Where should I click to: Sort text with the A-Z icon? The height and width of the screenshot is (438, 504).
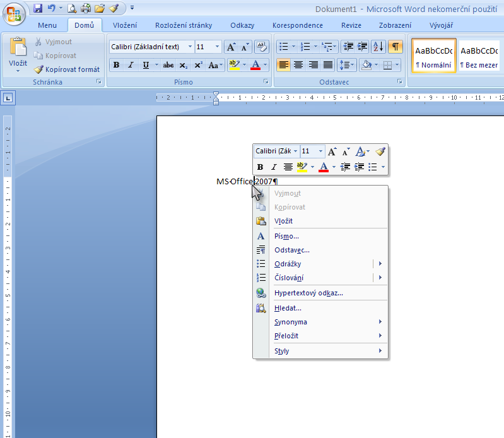coord(378,47)
